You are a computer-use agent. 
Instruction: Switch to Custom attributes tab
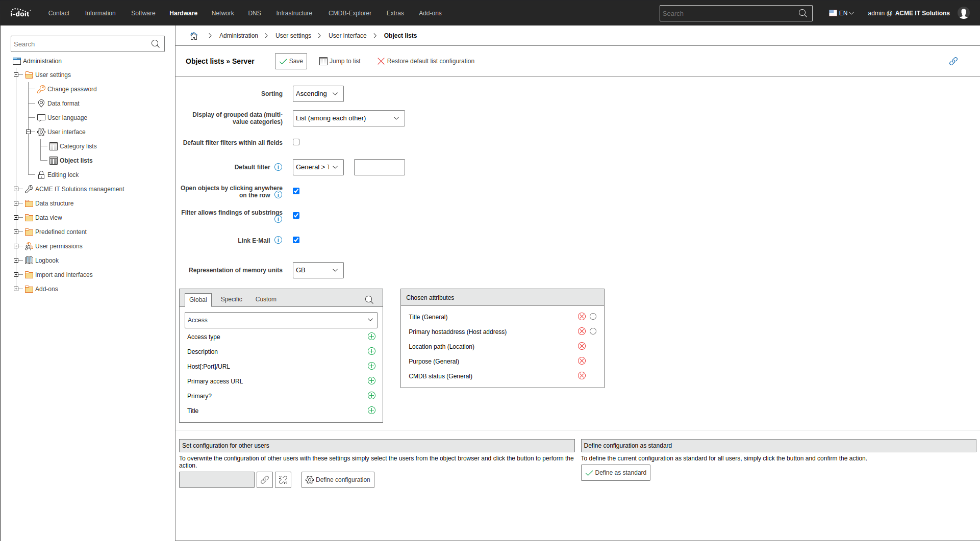point(266,299)
